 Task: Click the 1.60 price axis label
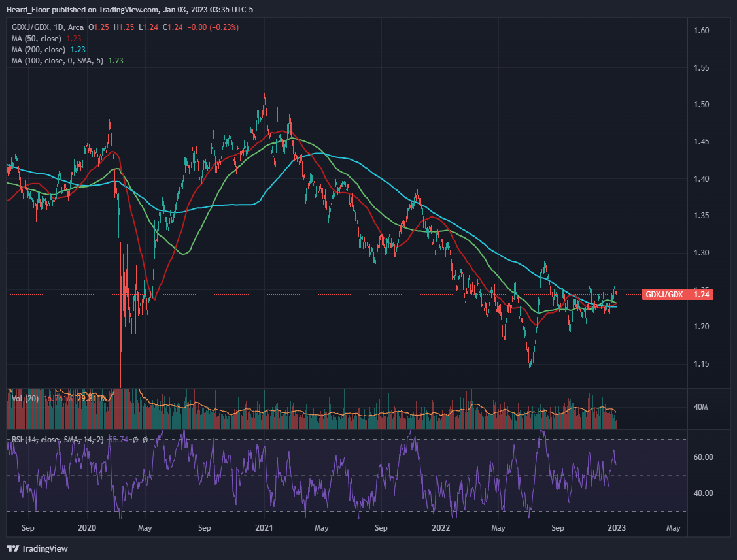coord(701,31)
